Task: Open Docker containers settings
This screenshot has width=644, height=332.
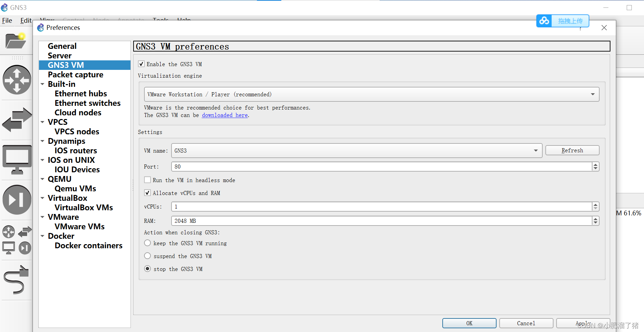Action: click(88, 246)
